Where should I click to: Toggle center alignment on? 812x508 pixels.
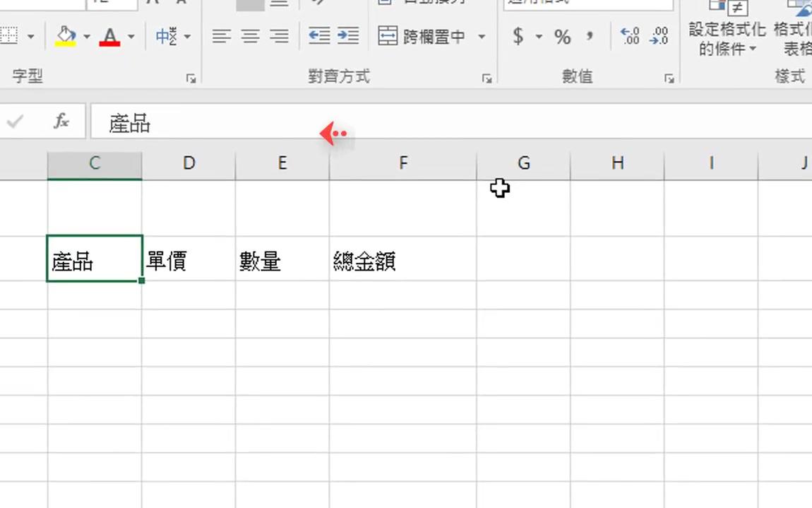pos(250,37)
